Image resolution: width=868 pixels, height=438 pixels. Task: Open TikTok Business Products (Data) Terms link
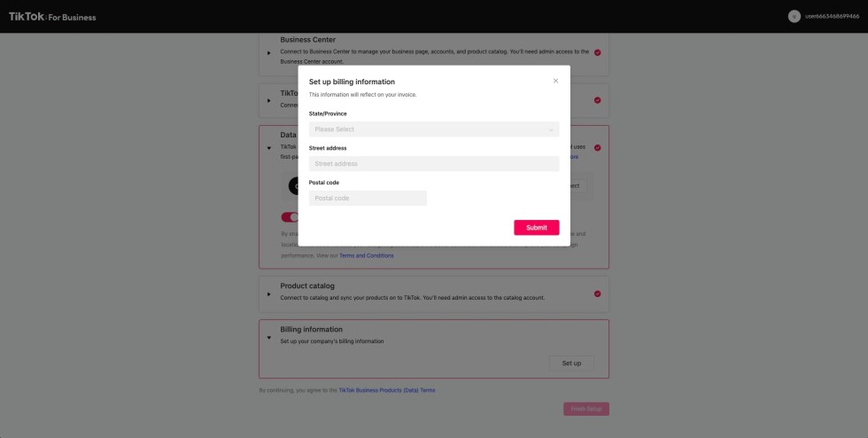(387, 390)
